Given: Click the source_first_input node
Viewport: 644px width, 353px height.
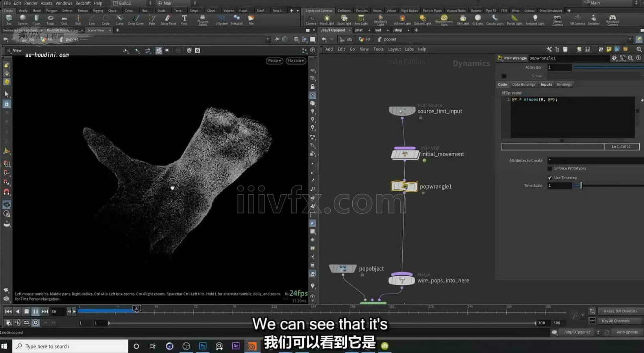Looking at the screenshot, I should (x=402, y=111).
